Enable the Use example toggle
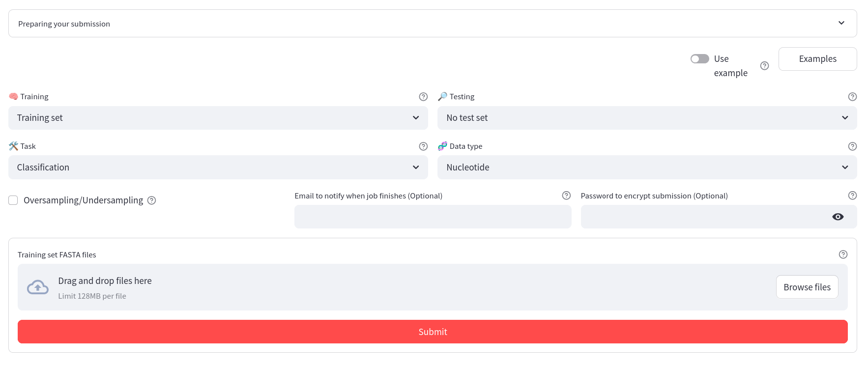 (699, 59)
